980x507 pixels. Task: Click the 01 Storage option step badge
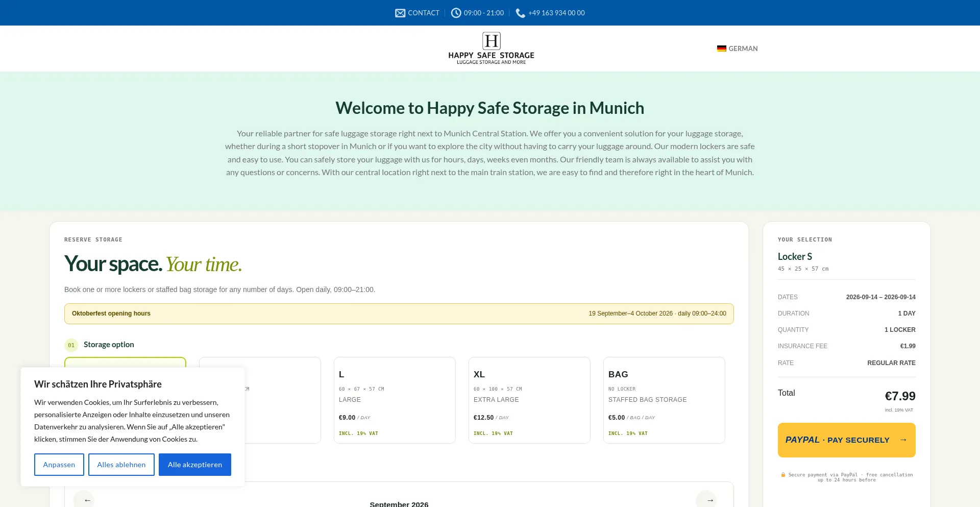coord(71,345)
